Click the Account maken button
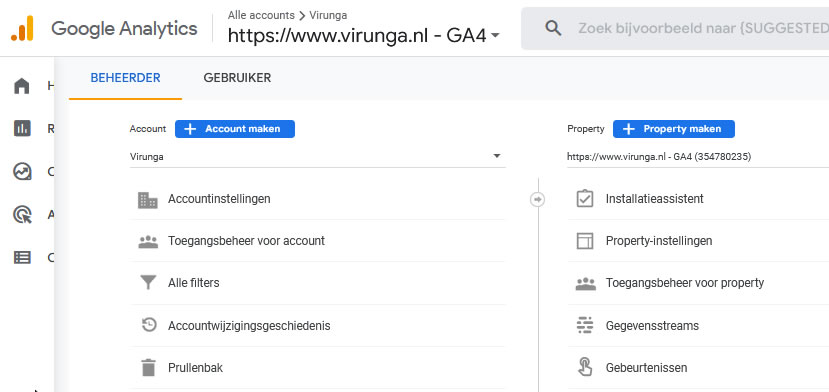This screenshot has width=829, height=392. (235, 129)
